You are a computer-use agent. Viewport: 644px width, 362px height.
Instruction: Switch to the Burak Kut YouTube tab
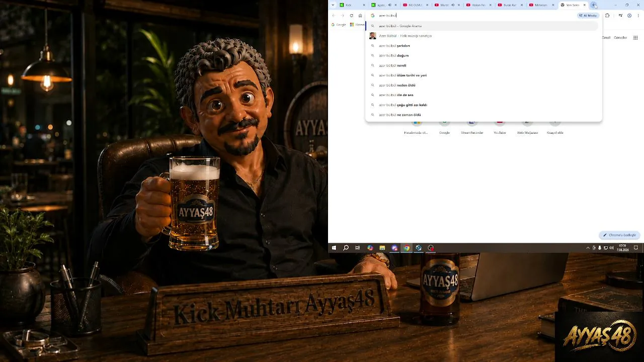point(510,5)
